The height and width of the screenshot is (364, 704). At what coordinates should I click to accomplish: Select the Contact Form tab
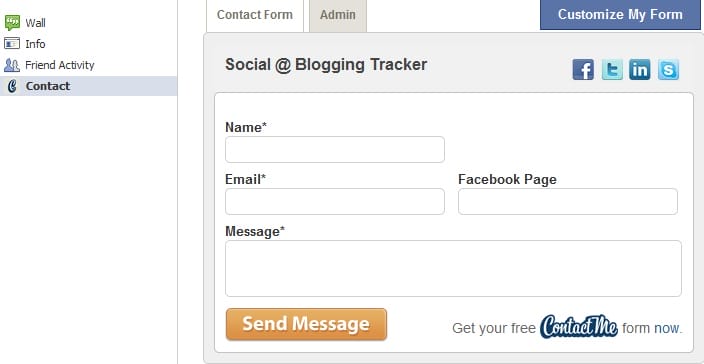pos(255,16)
